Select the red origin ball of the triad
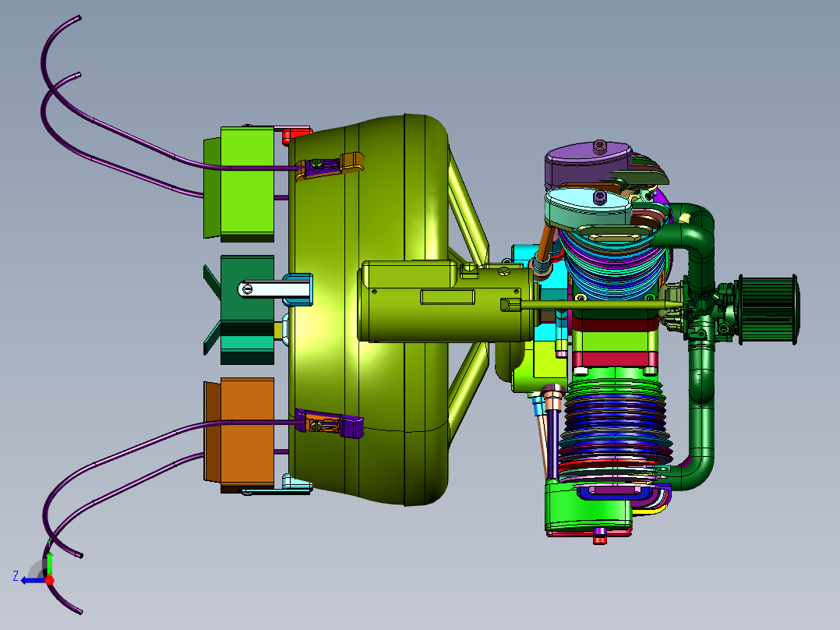The image size is (840, 630). tap(49, 580)
